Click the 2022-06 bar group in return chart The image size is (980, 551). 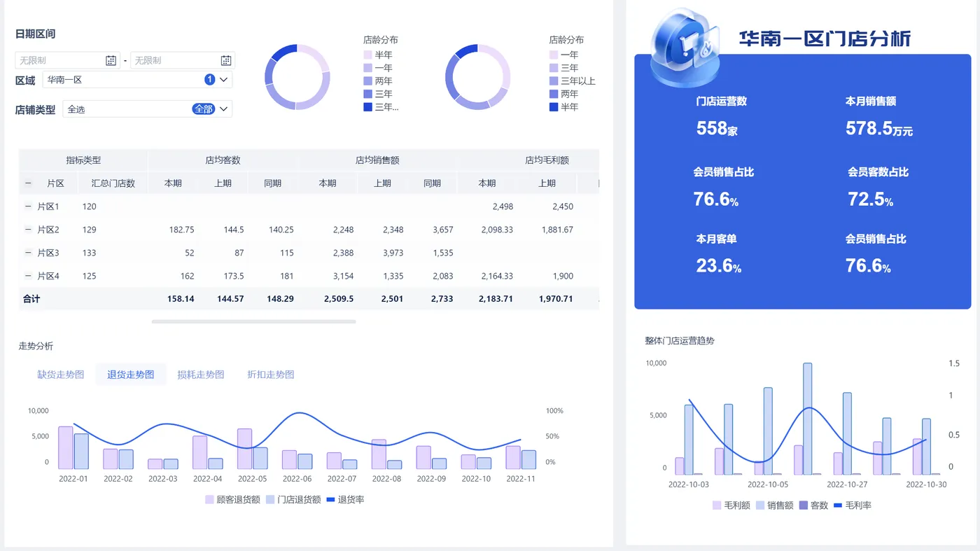point(297,459)
